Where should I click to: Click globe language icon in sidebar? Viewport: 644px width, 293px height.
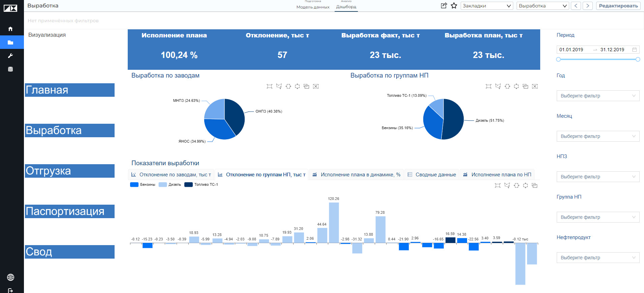[x=10, y=277]
